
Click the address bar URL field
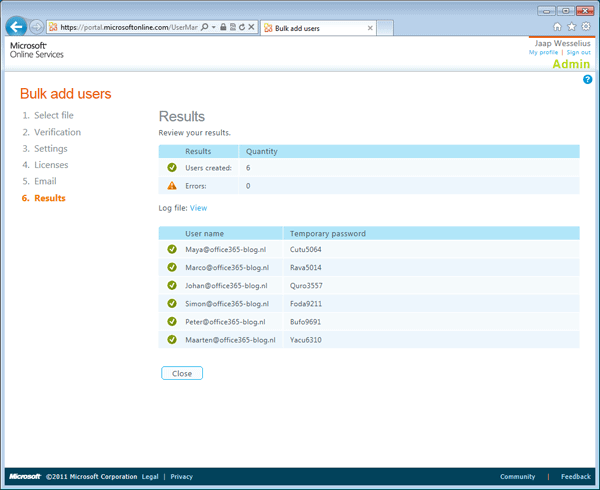[x=129, y=27]
